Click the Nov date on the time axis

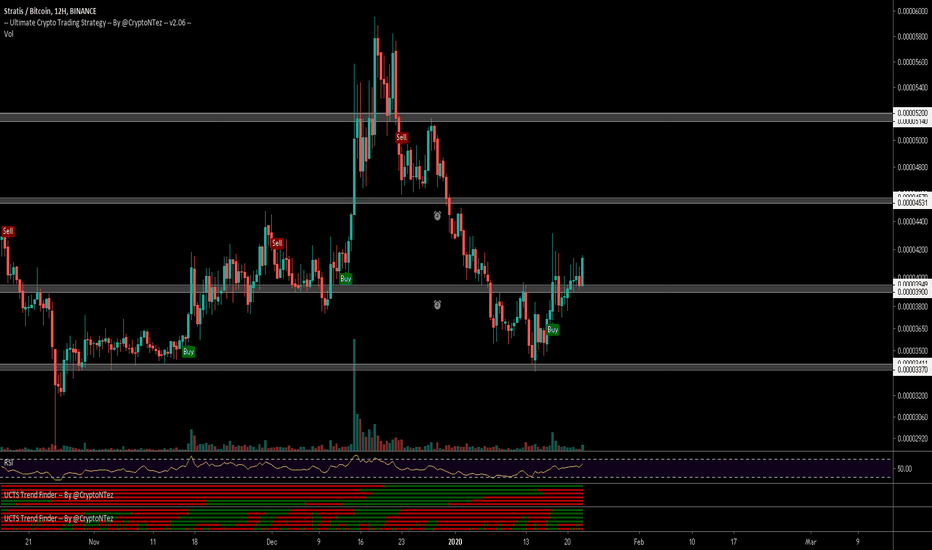(93, 542)
